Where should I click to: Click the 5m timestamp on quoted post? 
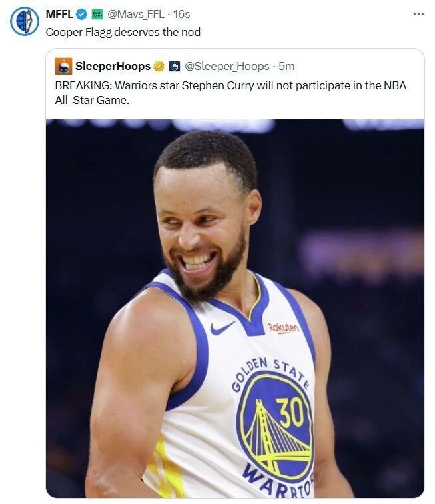[x=287, y=66]
